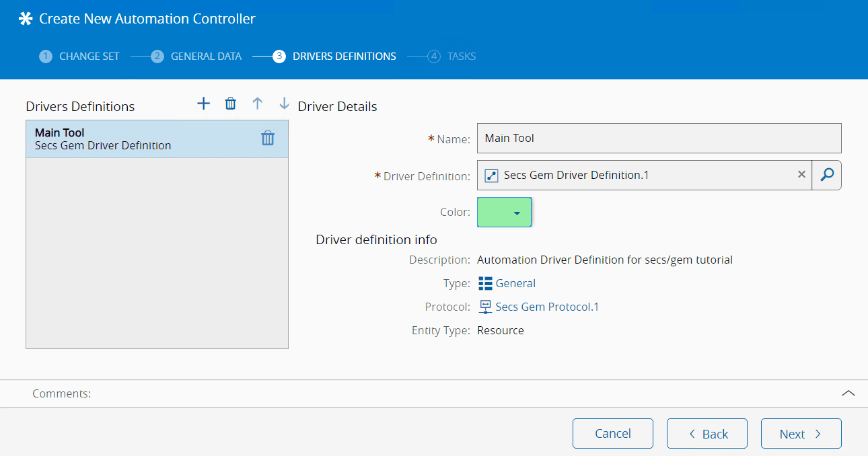Image resolution: width=868 pixels, height=456 pixels.
Task: Clear the Driver Definition field with X
Action: [x=801, y=175]
